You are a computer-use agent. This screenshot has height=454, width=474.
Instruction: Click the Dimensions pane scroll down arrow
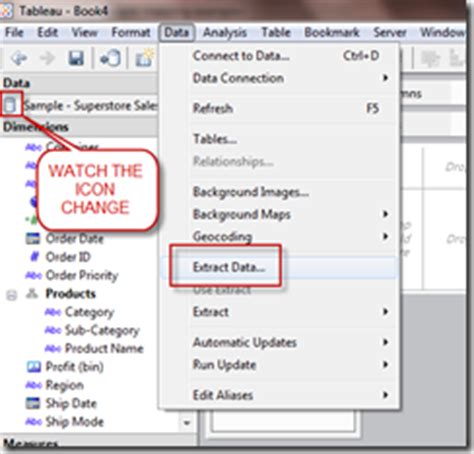187,423
